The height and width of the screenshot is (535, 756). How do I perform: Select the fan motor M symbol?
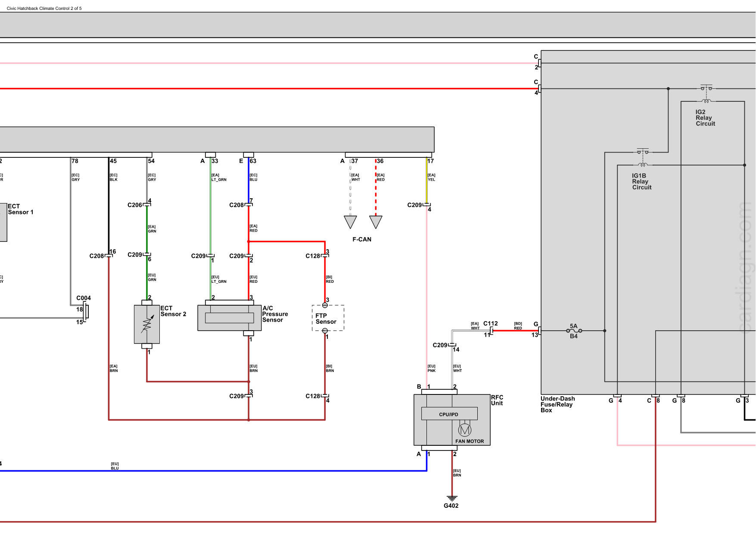pyautogui.click(x=465, y=430)
